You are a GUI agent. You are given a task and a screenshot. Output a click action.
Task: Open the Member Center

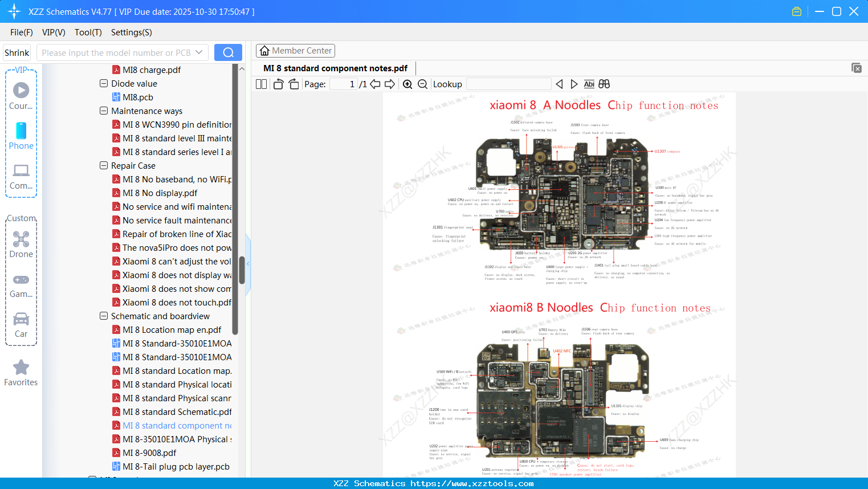295,50
